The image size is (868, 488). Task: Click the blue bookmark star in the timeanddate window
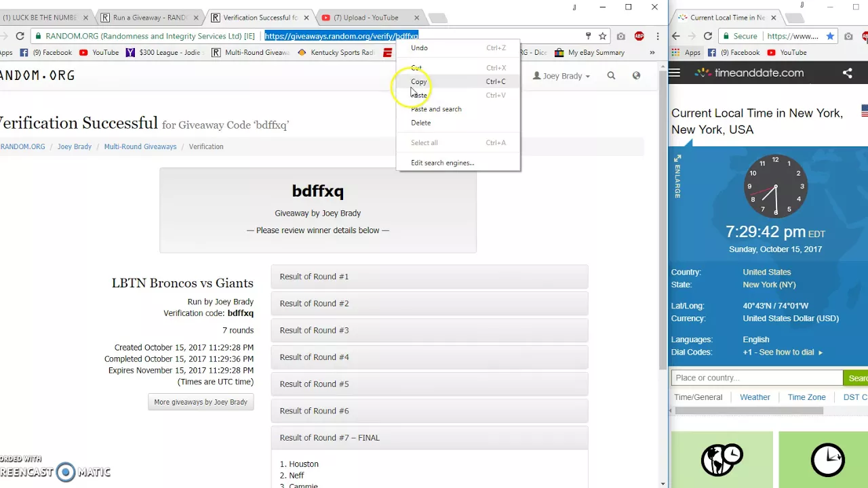pyautogui.click(x=830, y=36)
